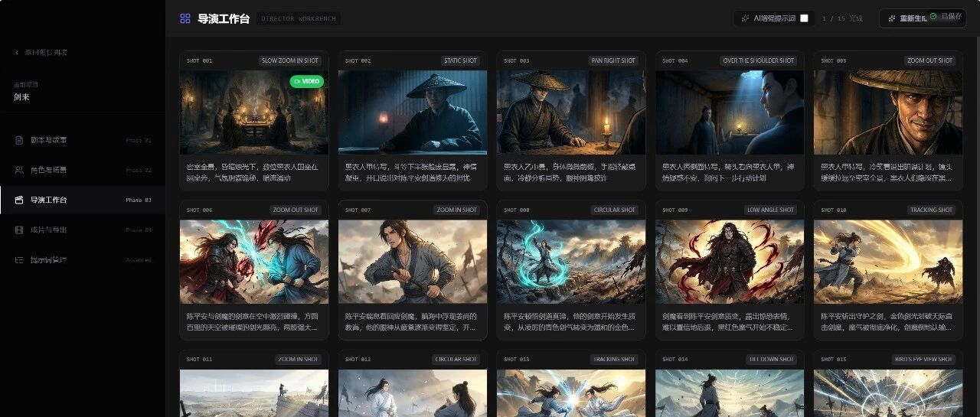
Task: Click the back chevron for 返回项目列表
Action: 18,52
